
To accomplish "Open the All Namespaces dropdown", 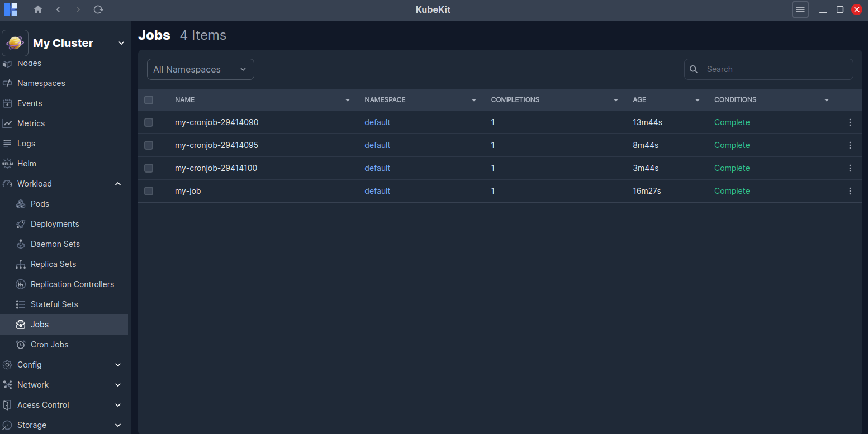I will [x=200, y=69].
